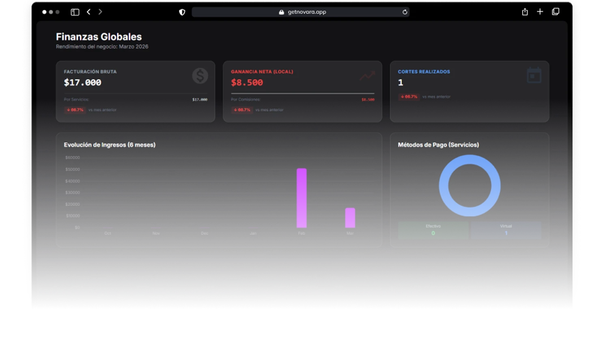Click the calendar icon in Cortes Realizados
601x364 pixels.
[534, 76]
